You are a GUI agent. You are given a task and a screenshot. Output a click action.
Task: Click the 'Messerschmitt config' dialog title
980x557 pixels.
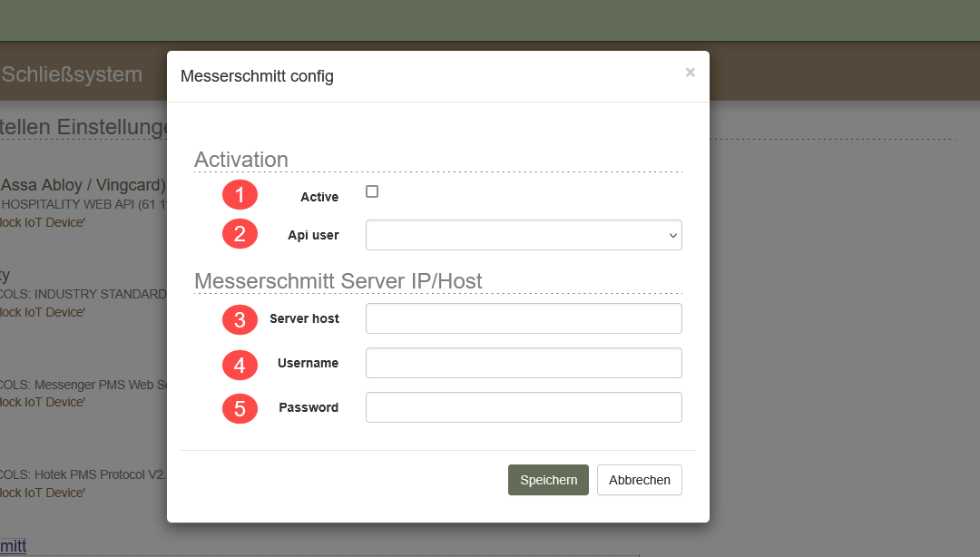point(257,76)
